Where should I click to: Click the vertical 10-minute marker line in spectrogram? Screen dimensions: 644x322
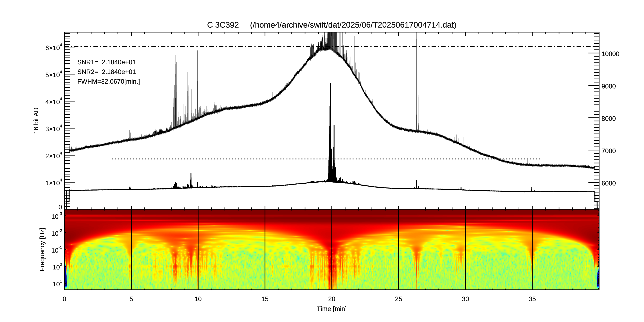tap(198, 249)
